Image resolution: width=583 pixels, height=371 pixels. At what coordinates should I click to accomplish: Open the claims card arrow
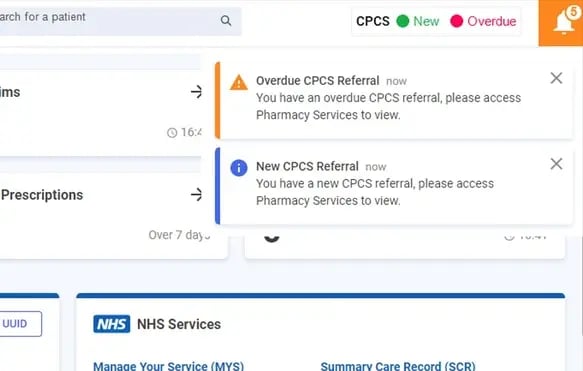[196, 91]
